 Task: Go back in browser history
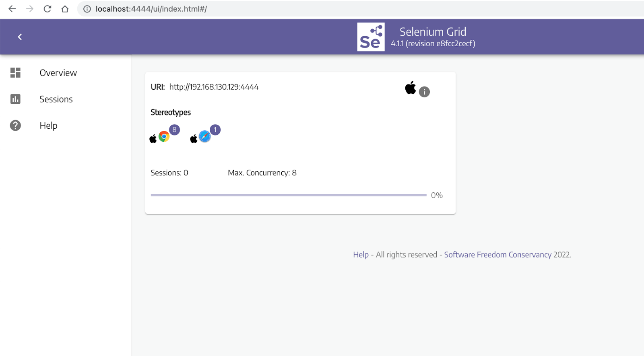point(12,9)
